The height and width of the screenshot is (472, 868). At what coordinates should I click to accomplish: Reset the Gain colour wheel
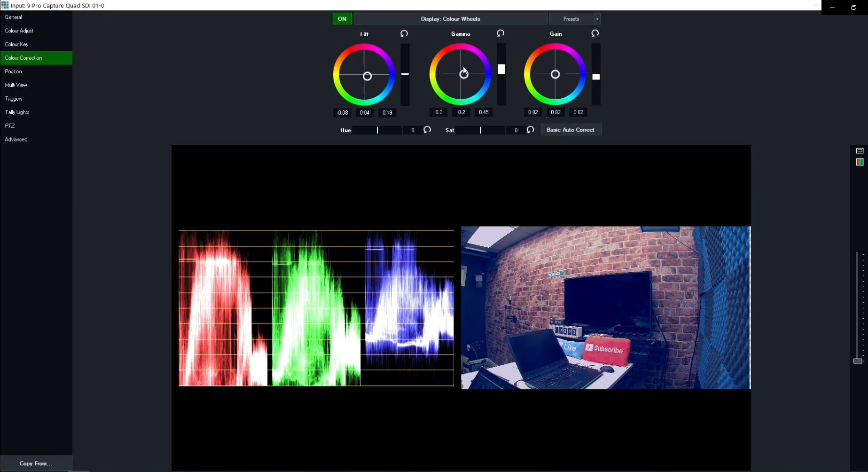[x=595, y=33]
